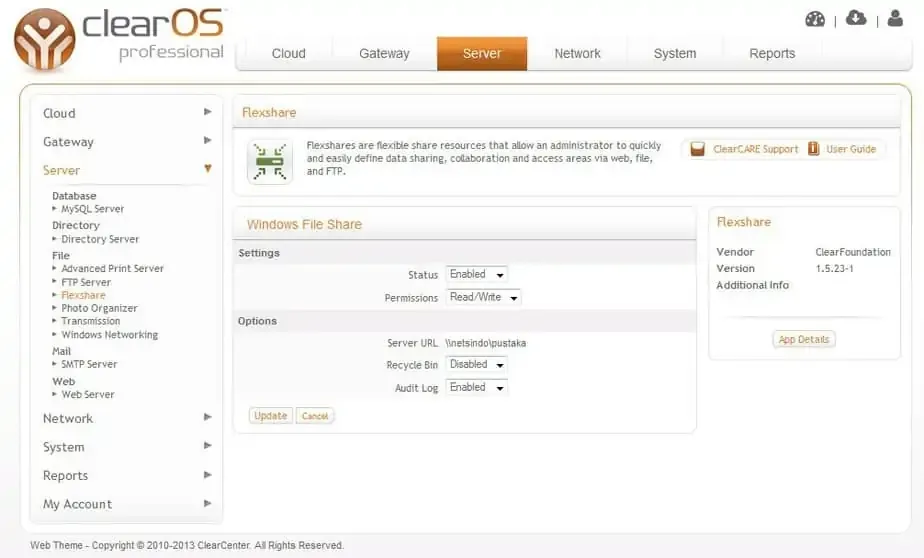The height and width of the screenshot is (558, 924).
Task: Click the Flexshare app icon
Action: pyautogui.click(x=269, y=161)
